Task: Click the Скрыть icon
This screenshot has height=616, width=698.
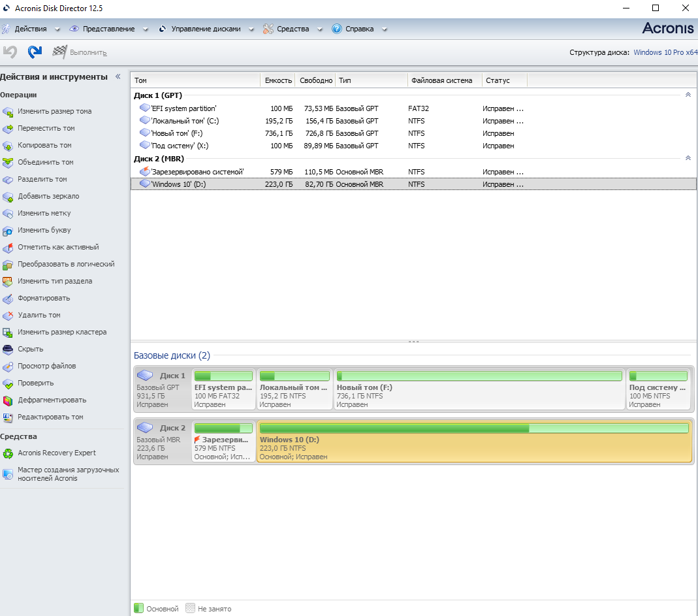Action: (x=8, y=349)
